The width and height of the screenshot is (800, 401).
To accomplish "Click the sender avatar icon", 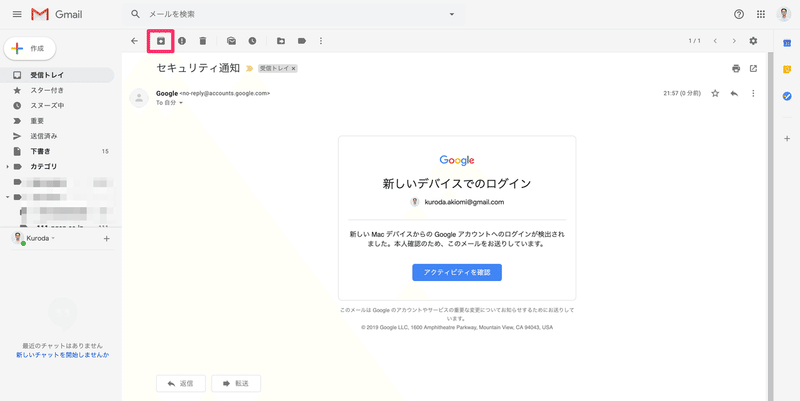I will pyautogui.click(x=139, y=98).
